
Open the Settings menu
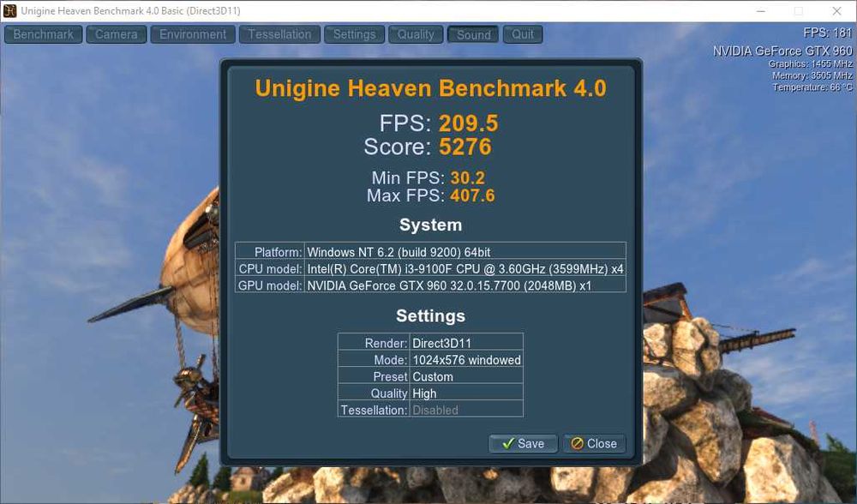(354, 34)
